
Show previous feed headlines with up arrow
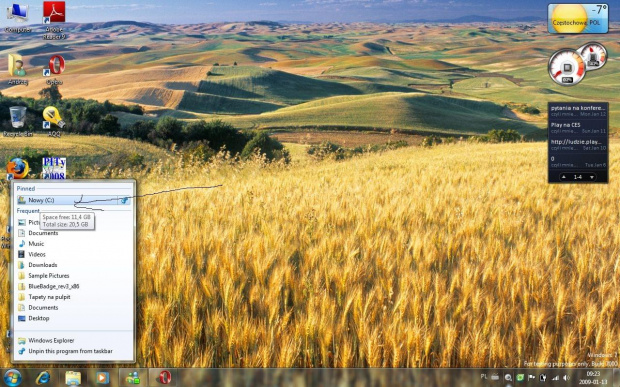(564, 177)
